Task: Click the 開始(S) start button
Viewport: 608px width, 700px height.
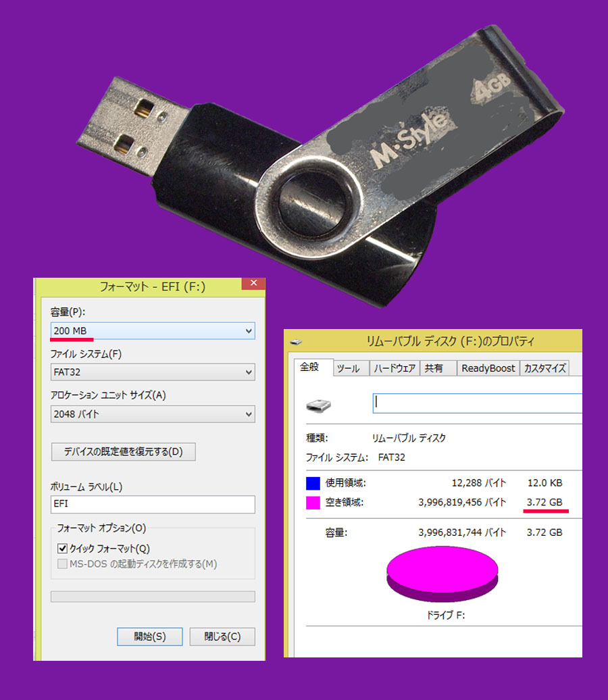Action: pyautogui.click(x=149, y=636)
